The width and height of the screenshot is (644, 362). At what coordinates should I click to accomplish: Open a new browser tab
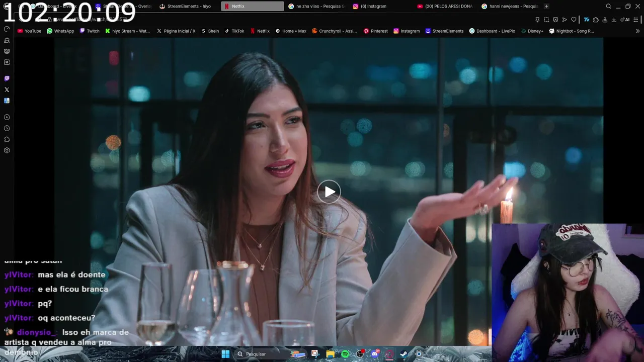[546, 6]
